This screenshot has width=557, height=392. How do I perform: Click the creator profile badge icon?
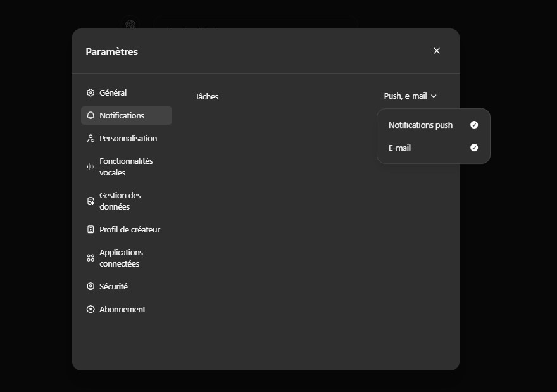(x=91, y=229)
